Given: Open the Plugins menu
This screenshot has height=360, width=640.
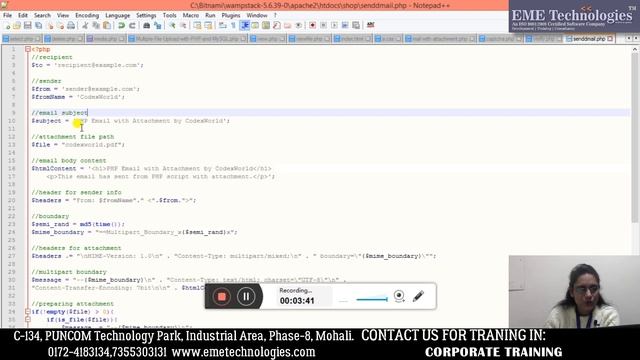Looking at the screenshot, I should click(231, 16).
